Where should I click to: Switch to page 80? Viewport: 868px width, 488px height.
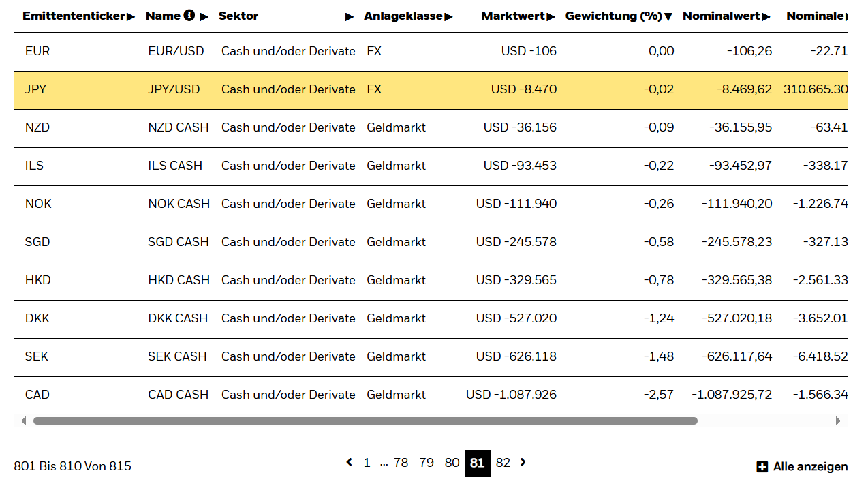click(x=452, y=463)
